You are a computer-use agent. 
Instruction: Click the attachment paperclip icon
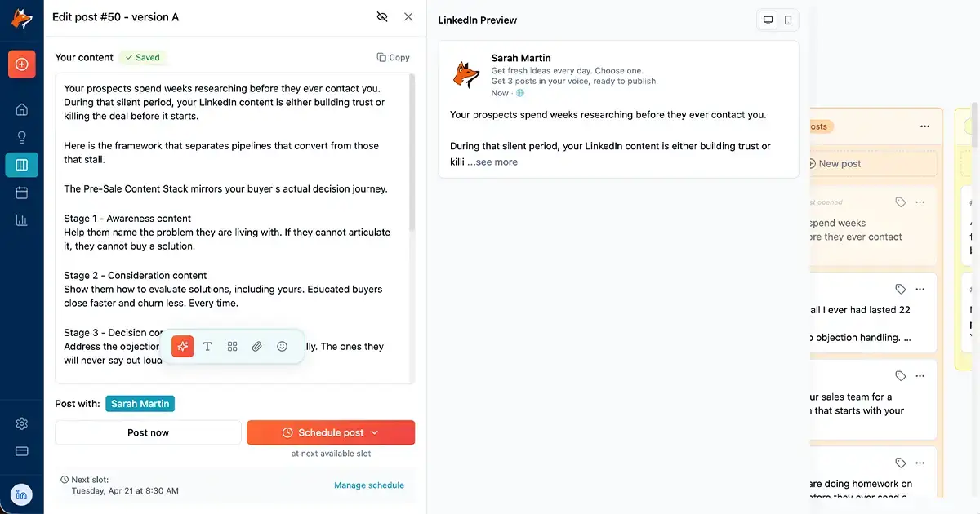tap(256, 346)
